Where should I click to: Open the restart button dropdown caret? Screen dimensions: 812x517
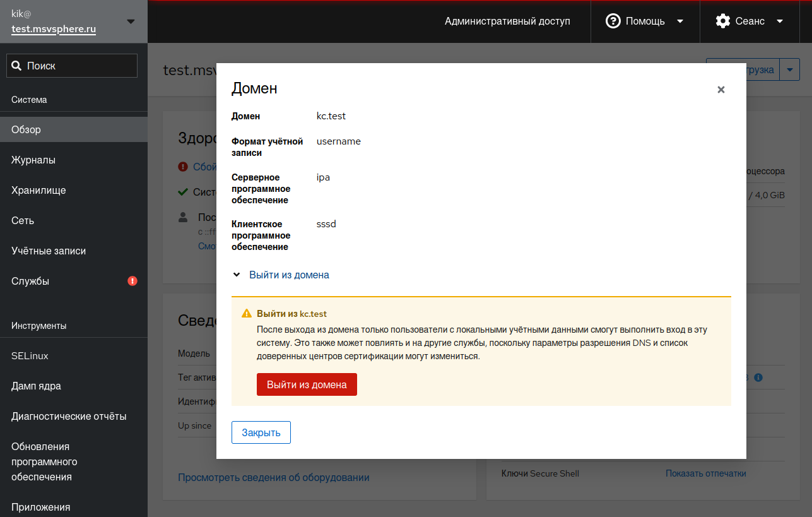click(x=790, y=69)
